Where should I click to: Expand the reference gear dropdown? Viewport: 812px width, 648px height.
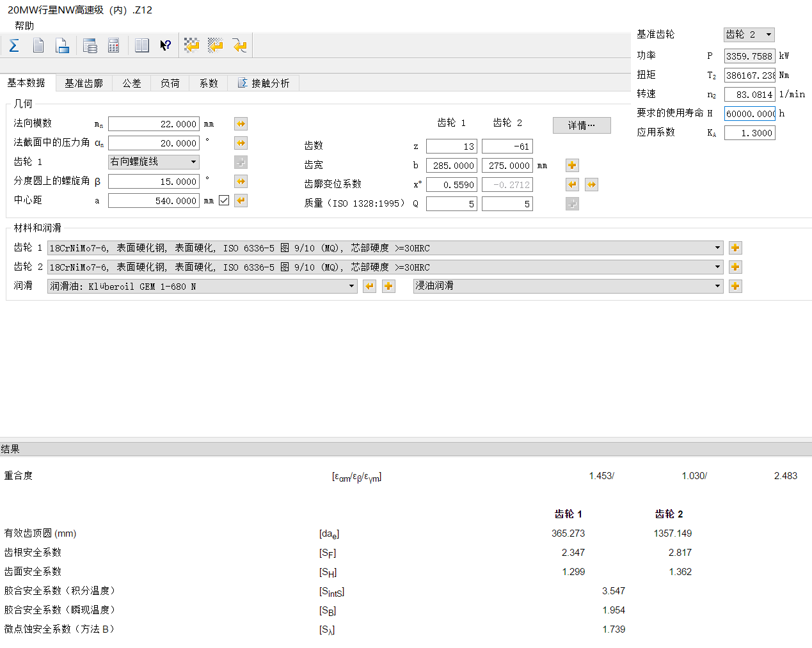[749, 35]
